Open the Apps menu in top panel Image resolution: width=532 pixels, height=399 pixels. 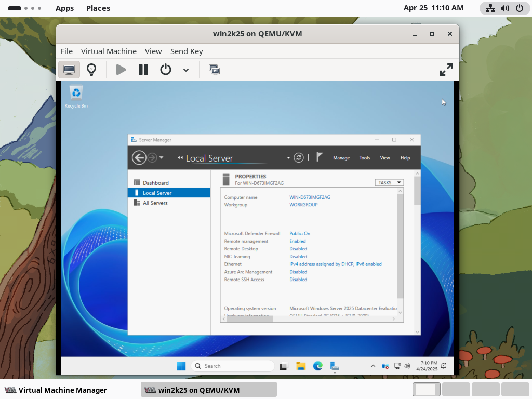point(64,8)
